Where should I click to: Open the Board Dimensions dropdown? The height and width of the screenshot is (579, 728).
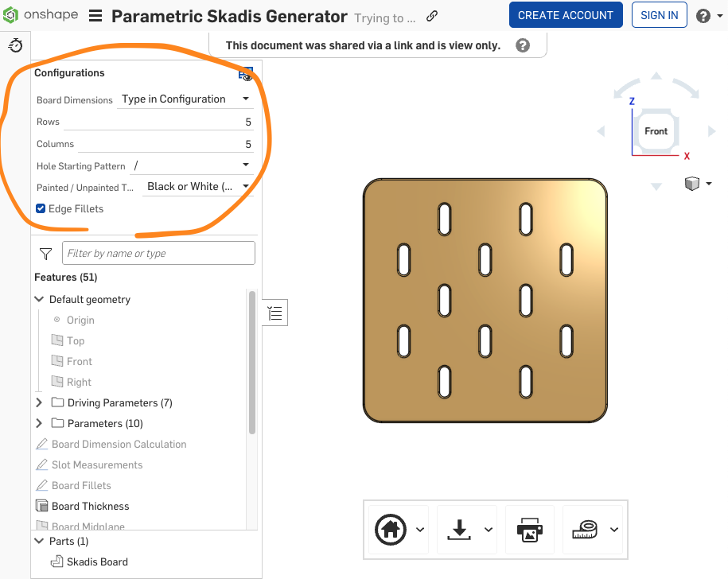(x=185, y=99)
